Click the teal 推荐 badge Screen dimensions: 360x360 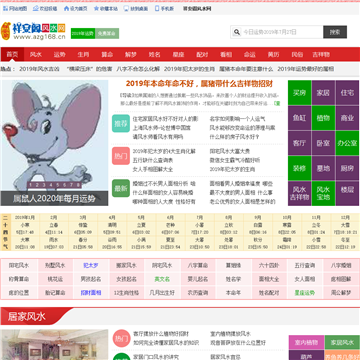pos(121,124)
